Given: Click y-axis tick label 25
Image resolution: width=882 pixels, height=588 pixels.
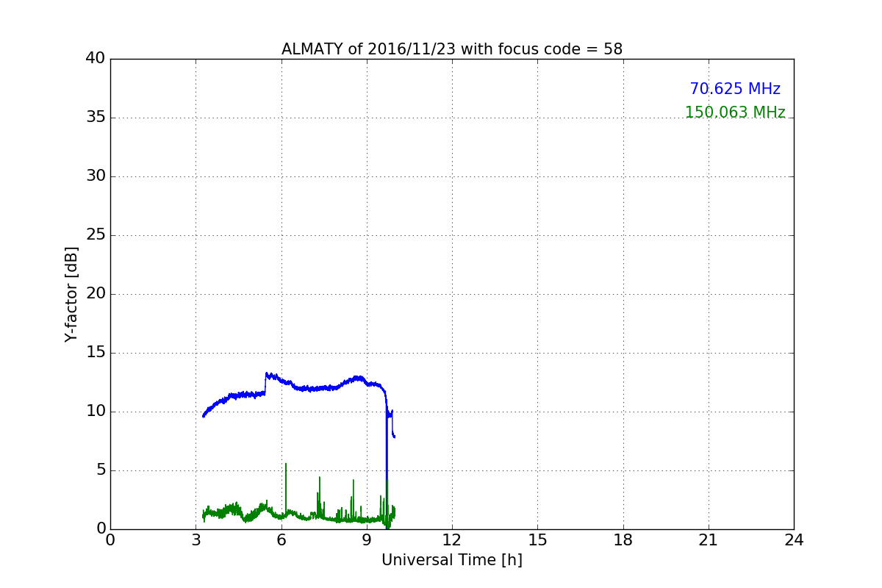Looking at the screenshot, I should 96,235.
